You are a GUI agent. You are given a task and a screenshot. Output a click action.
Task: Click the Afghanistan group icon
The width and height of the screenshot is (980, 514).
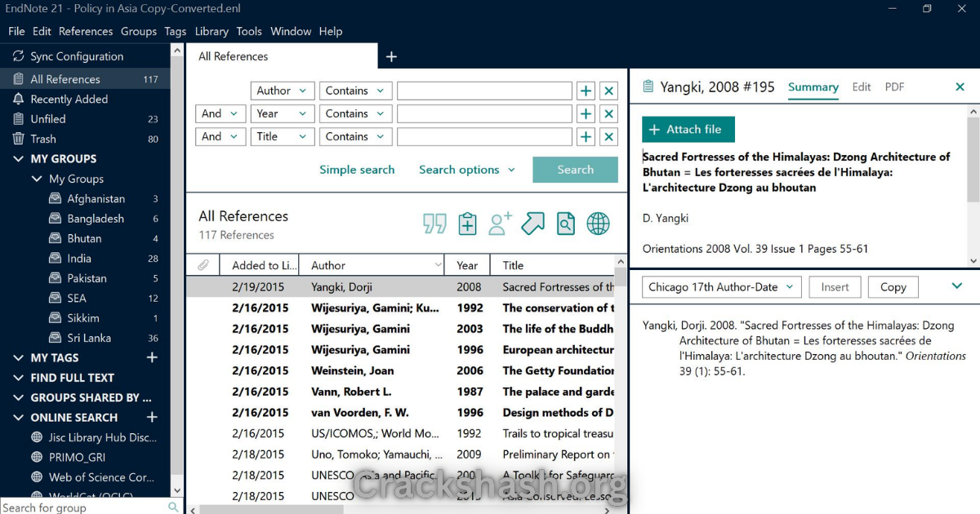pyautogui.click(x=56, y=198)
